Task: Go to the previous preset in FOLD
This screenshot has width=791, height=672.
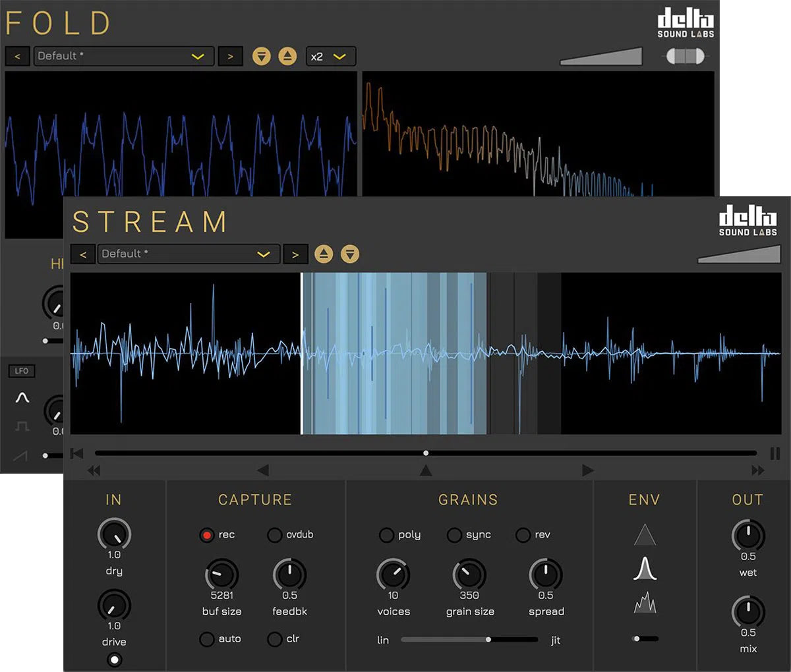Action: (x=17, y=56)
